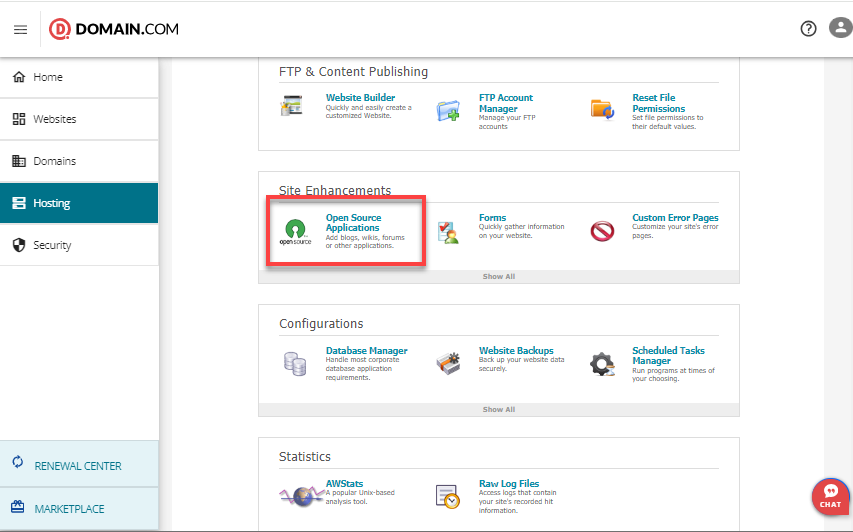Click the Website Builder icon
Screen dimensions: 853x532
(292, 105)
